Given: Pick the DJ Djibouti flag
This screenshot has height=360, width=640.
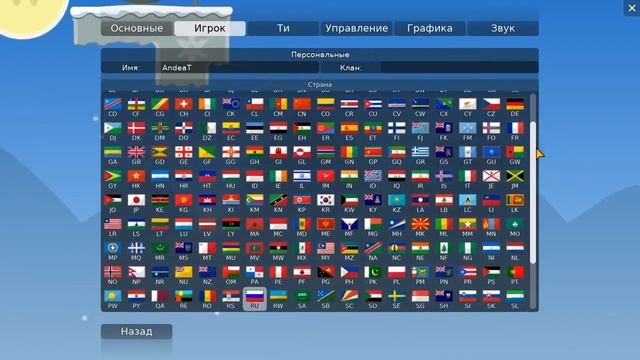Looking at the screenshot, I should tap(113, 128).
